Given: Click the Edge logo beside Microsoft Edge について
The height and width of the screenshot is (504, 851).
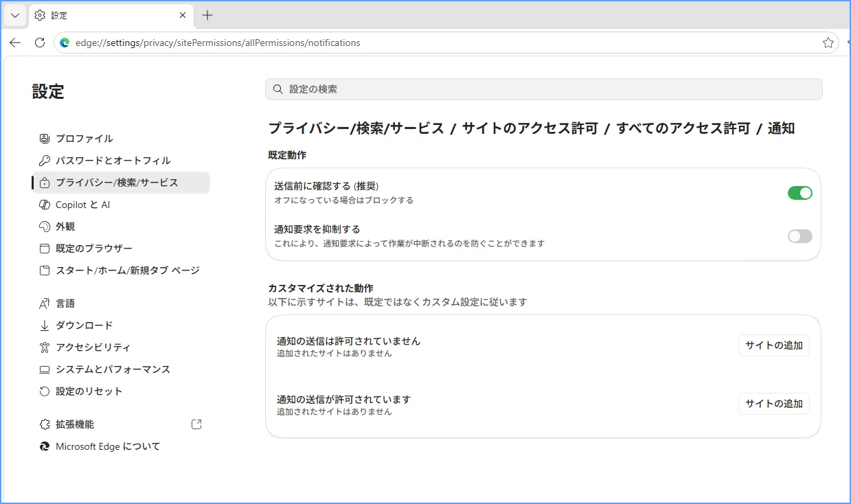Looking at the screenshot, I should click(45, 446).
